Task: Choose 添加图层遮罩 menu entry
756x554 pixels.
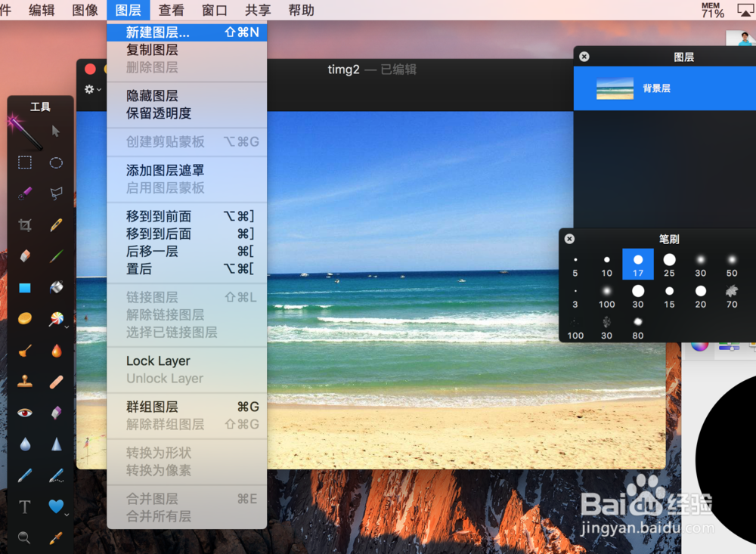Action: pyautogui.click(x=187, y=170)
